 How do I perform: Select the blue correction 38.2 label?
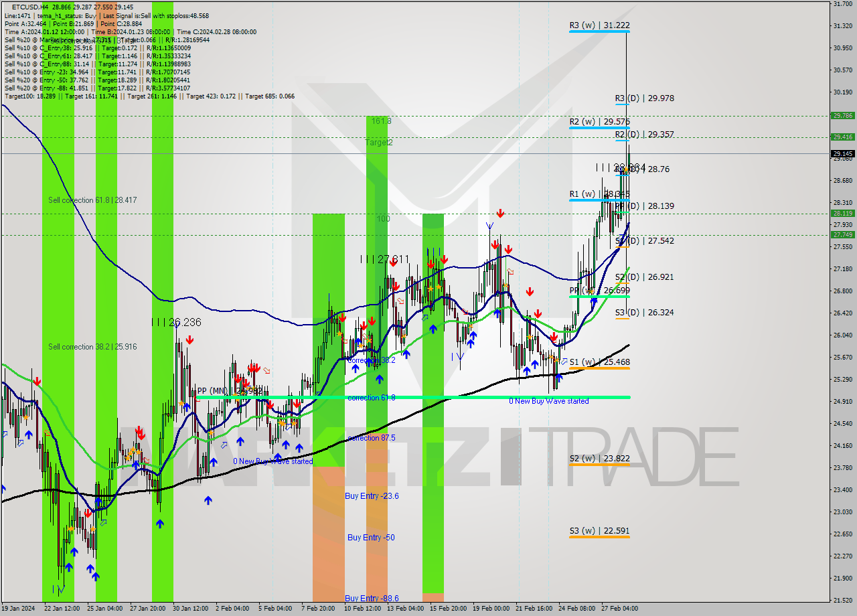(372, 360)
